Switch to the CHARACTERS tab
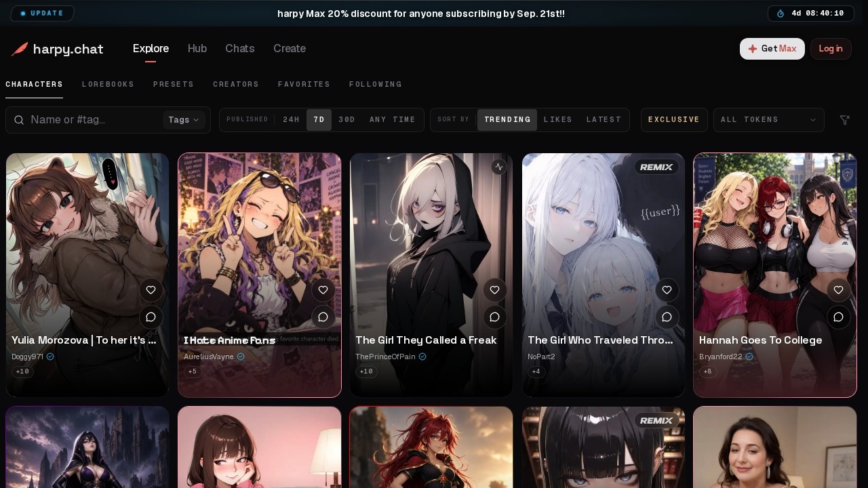The height and width of the screenshot is (488, 868). pos(34,85)
